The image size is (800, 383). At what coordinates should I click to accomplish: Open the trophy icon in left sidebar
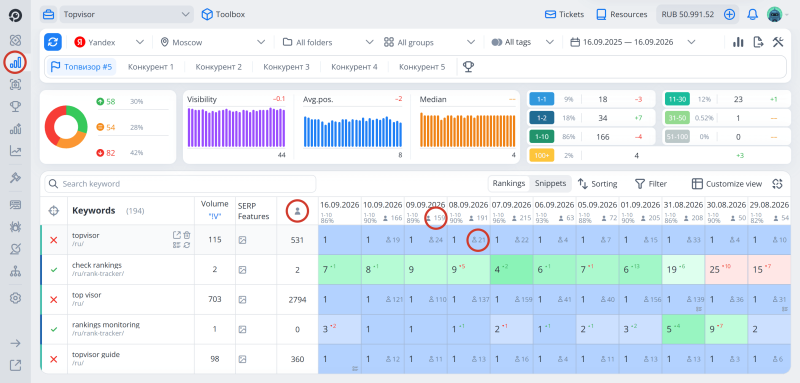[15, 107]
